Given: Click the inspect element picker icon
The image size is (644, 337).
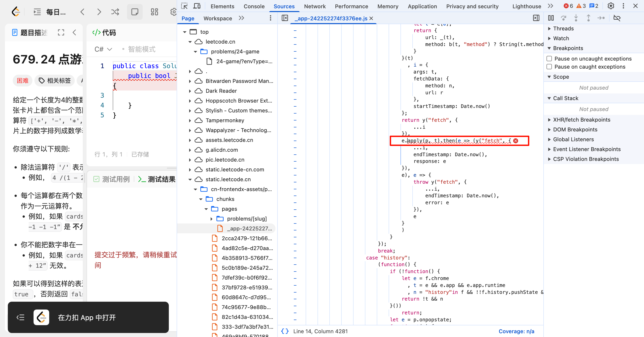Looking at the screenshot, I should point(184,6).
